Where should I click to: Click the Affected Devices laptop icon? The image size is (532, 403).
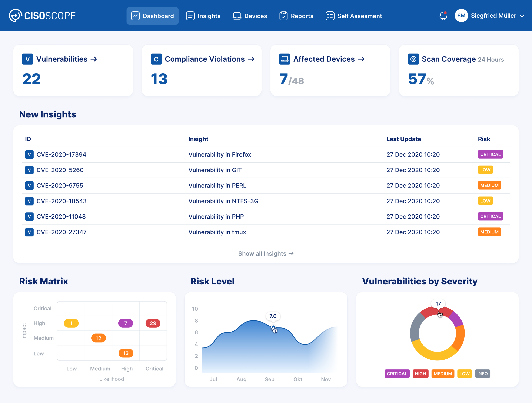click(x=285, y=59)
